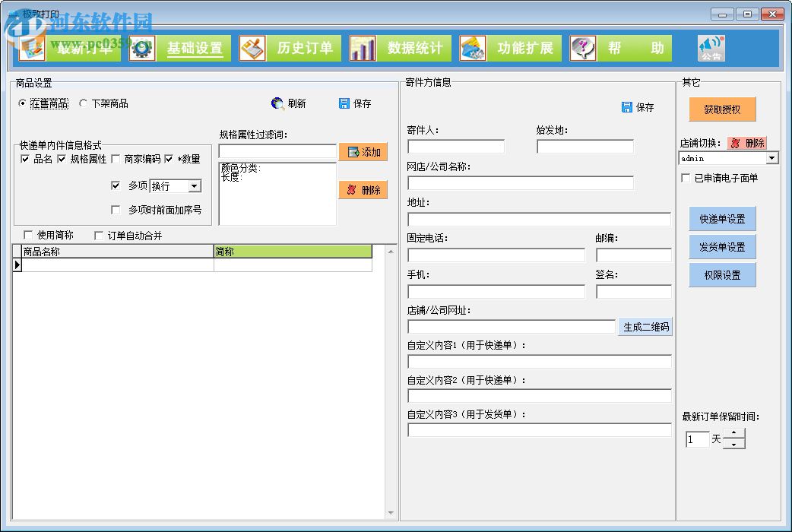792x532 pixels.
Task: Open the 数据统计 tab
Action: [415, 49]
